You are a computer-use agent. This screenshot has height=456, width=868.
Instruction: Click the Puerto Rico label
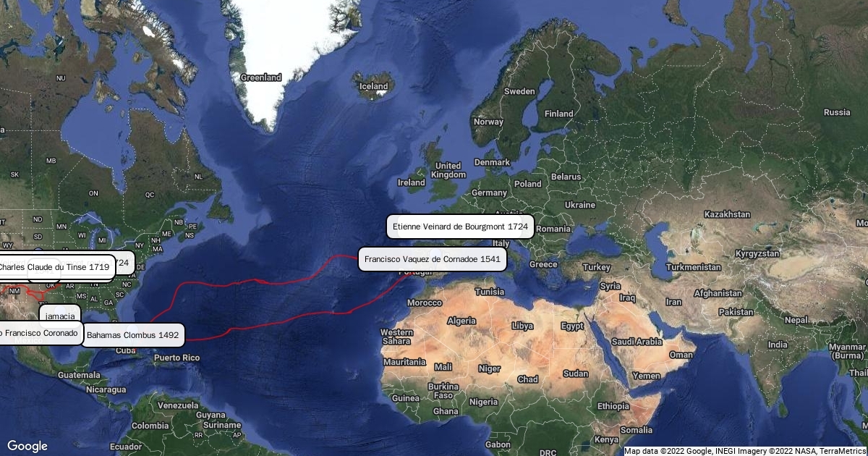point(176,358)
